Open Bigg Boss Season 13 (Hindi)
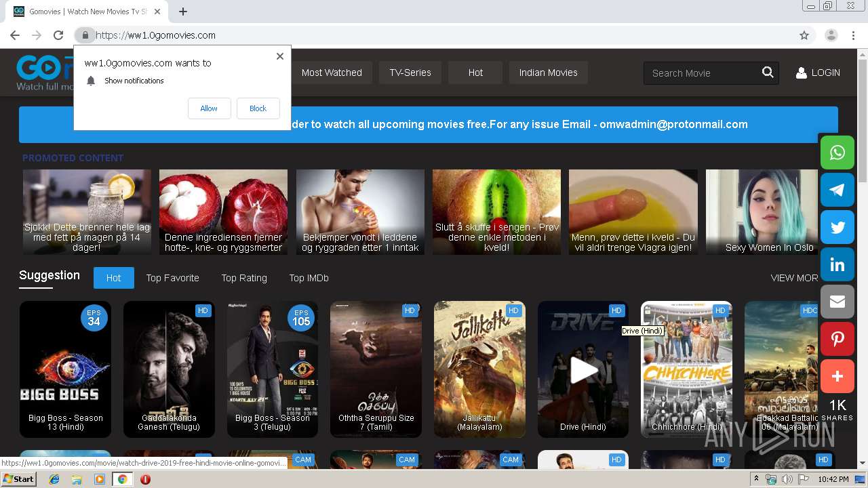The width and height of the screenshot is (868, 488). 65,370
